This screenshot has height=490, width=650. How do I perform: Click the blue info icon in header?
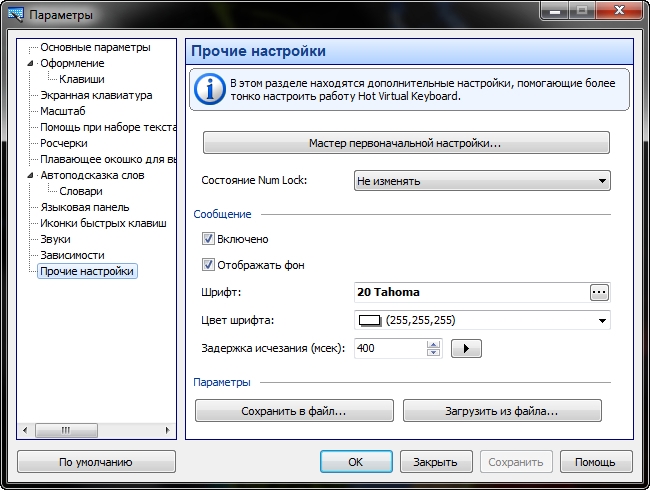coord(208,88)
